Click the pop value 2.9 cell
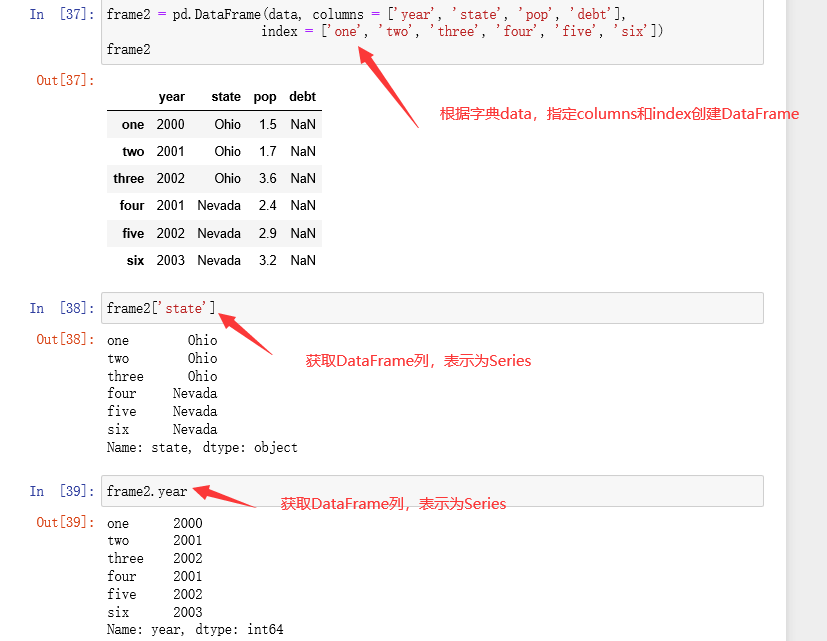This screenshot has height=641, width=827. coord(267,233)
